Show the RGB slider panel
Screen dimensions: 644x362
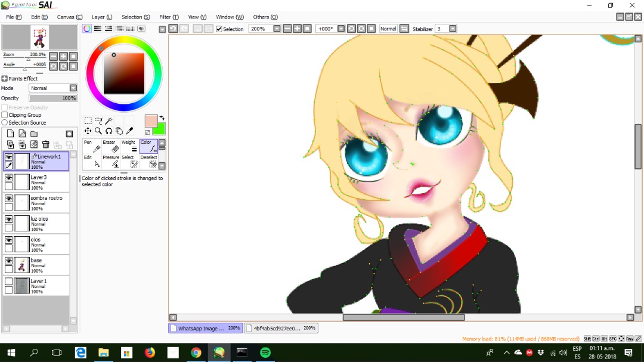[x=98, y=29]
